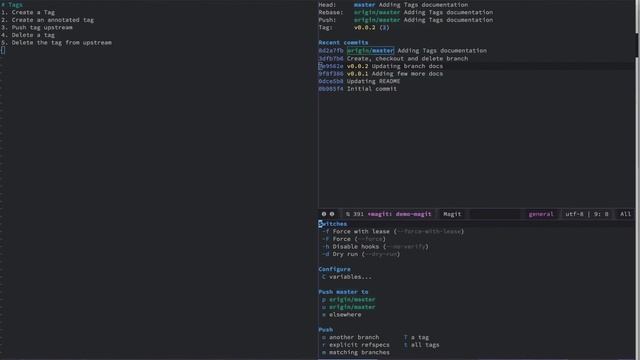Click the 'general' indicator in the modeline
Screen dimensions: 640x360
[x=541, y=214]
